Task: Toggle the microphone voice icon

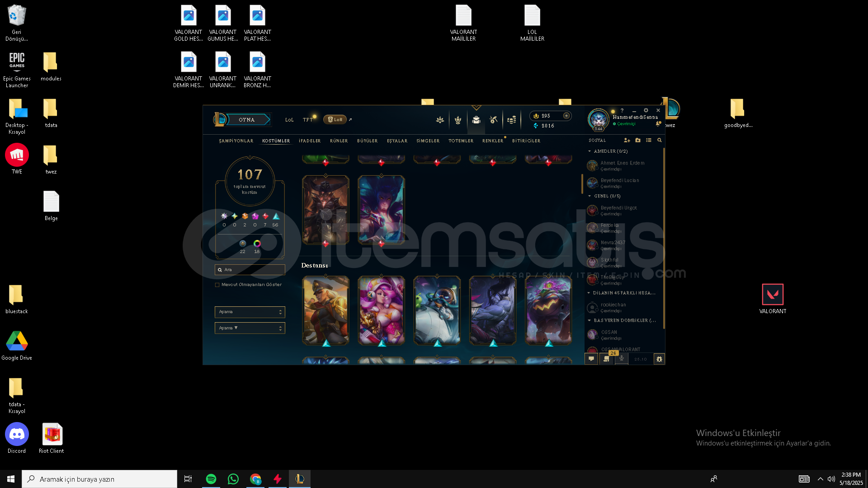Action: [x=622, y=359]
